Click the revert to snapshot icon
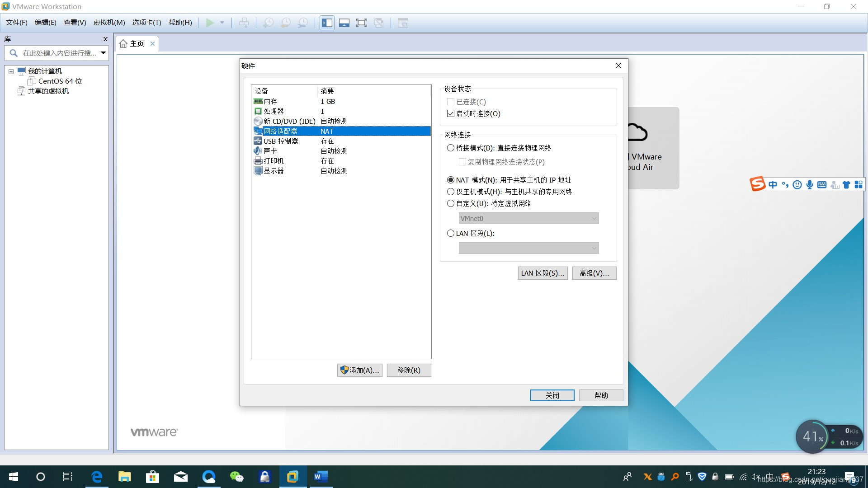Viewport: 868px width, 488px height. (286, 23)
